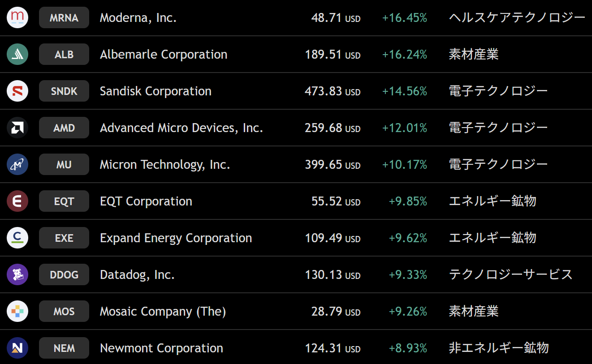Select the SNDK ticker badge
Screen dimensions: 592x364
coord(64,91)
